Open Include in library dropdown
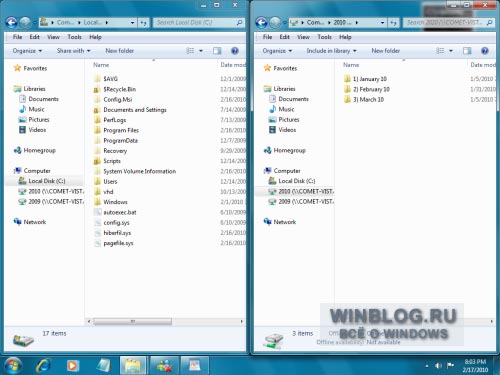The height and width of the screenshot is (375, 500). (x=331, y=51)
